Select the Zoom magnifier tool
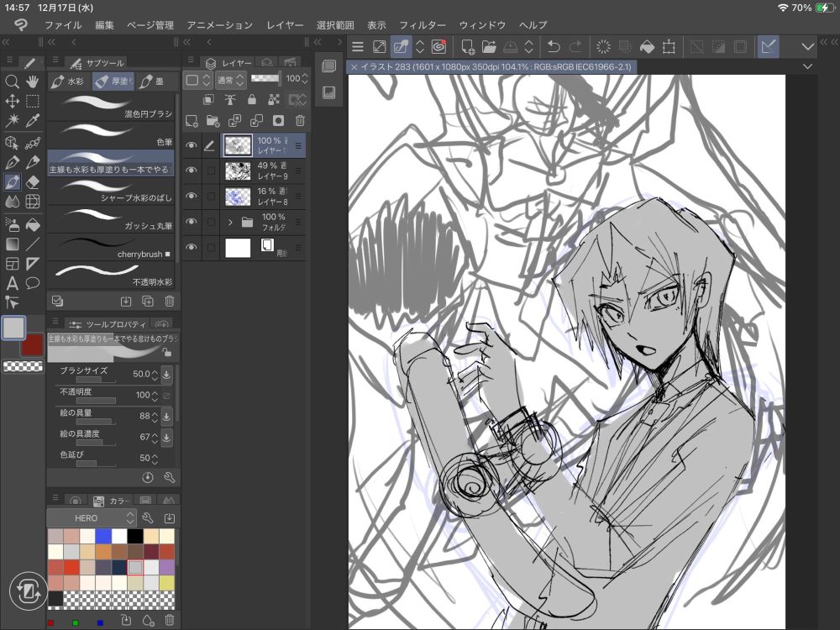 point(12,81)
